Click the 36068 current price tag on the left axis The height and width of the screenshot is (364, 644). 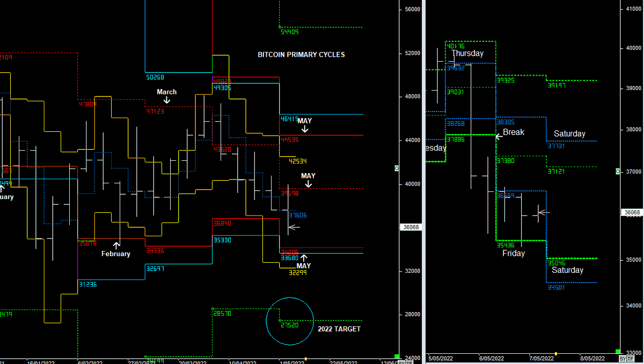[x=412, y=227]
